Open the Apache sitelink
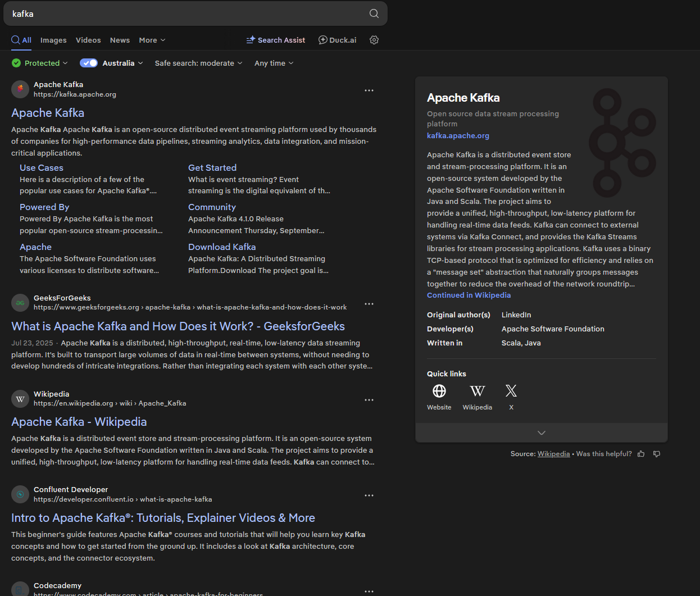The image size is (700, 596). pos(35,247)
